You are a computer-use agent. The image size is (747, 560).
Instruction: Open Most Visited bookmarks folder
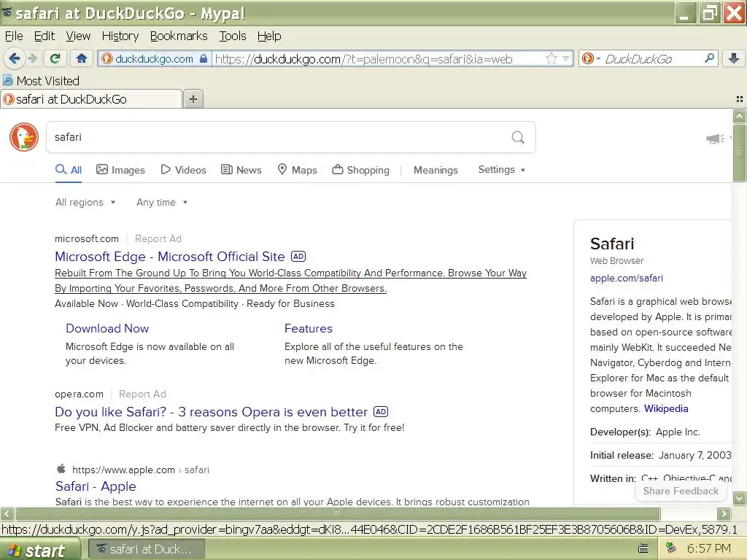click(x=41, y=81)
